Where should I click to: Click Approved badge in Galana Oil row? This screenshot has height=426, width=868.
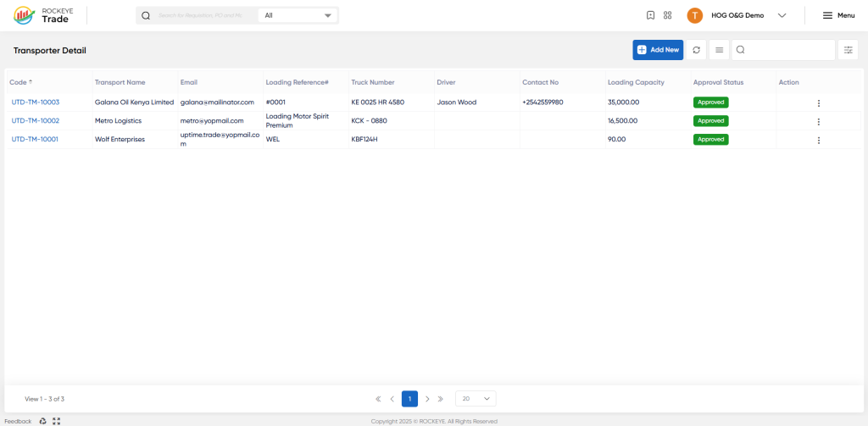click(x=711, y=102)
